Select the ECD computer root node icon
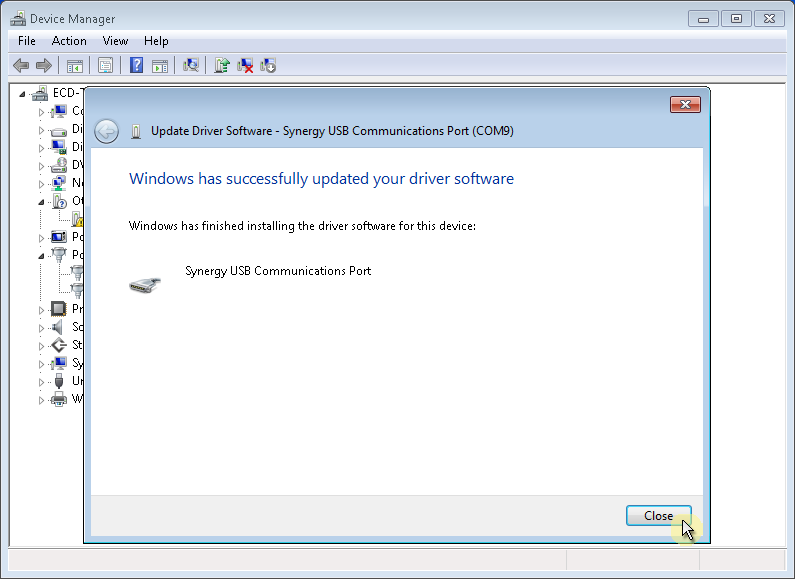The image size is (795, 579). [40, 93]
